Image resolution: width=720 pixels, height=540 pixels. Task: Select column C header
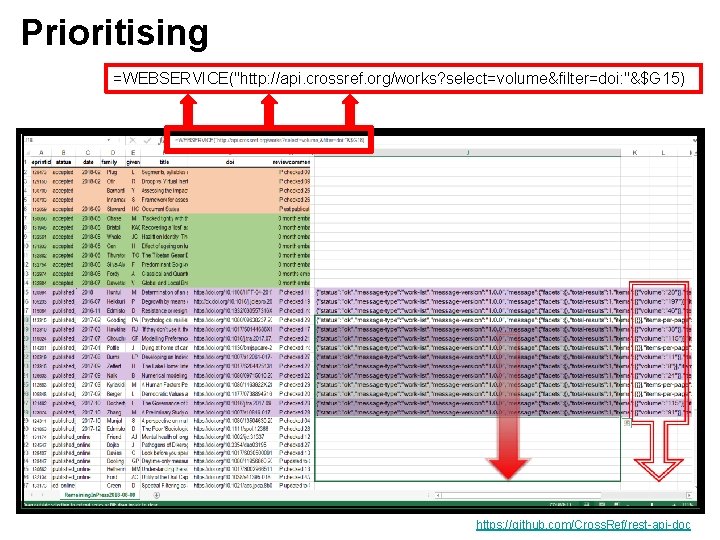88,152
